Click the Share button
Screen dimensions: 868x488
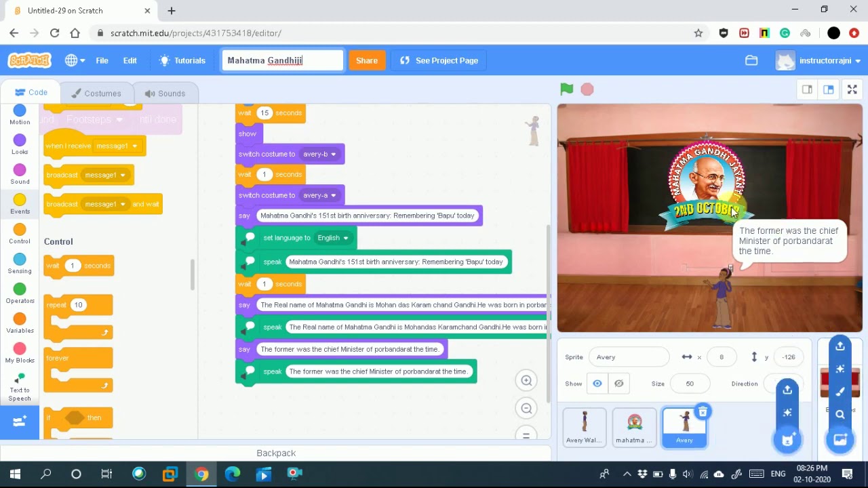tap(367, 60)
